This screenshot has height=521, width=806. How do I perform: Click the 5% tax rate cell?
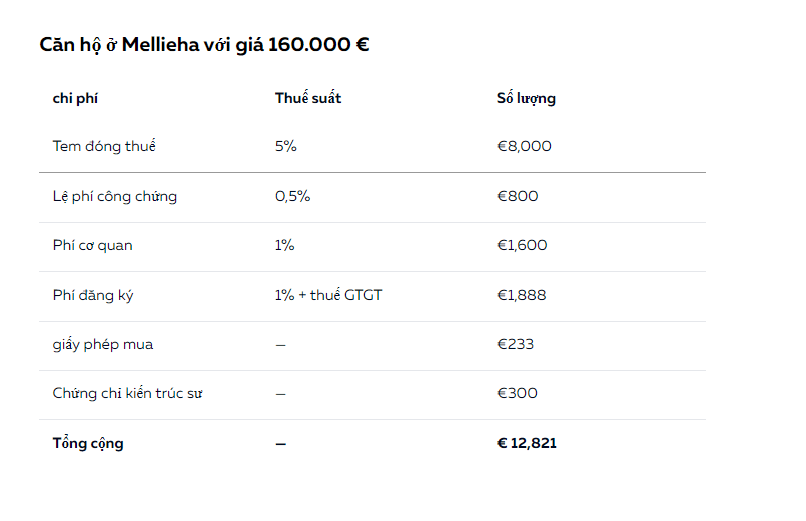[286, 147]
